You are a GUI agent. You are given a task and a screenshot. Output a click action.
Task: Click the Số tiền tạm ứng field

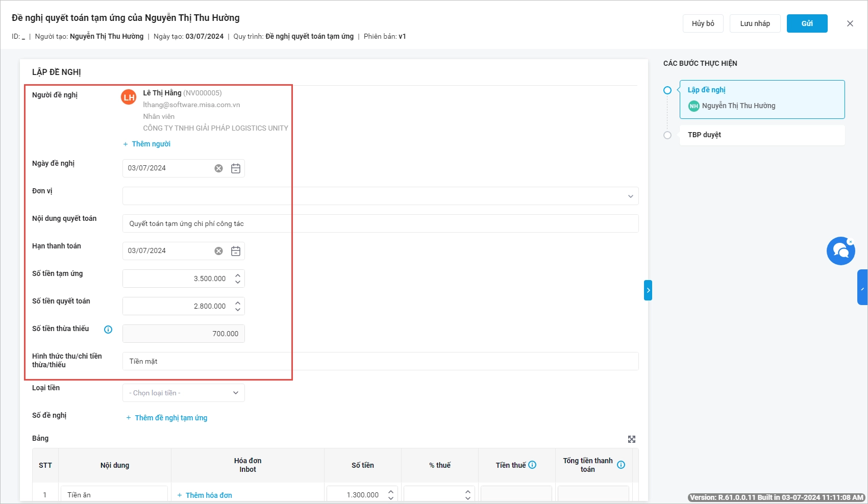tap(183, 279)
